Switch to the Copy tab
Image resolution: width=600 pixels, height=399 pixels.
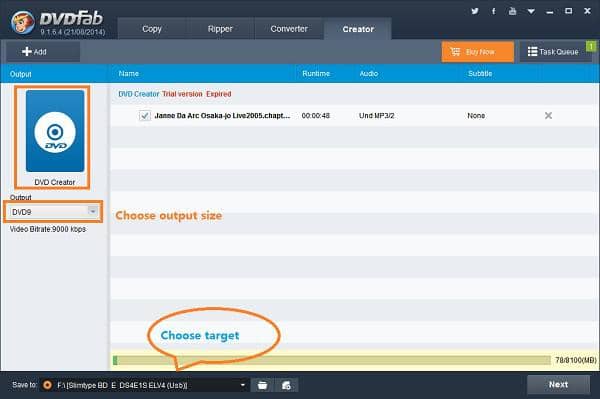tap(152, 29)
